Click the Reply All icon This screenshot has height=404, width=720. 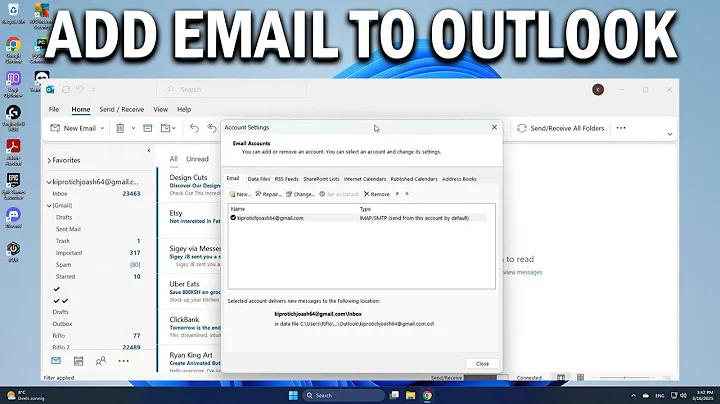pos(212,129)
